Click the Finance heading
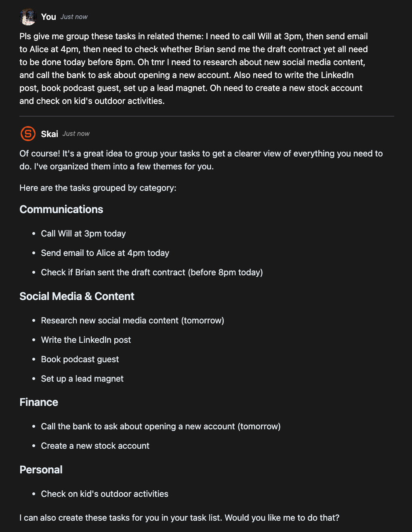This screenshot has width=412, height=532. [39, 402]
